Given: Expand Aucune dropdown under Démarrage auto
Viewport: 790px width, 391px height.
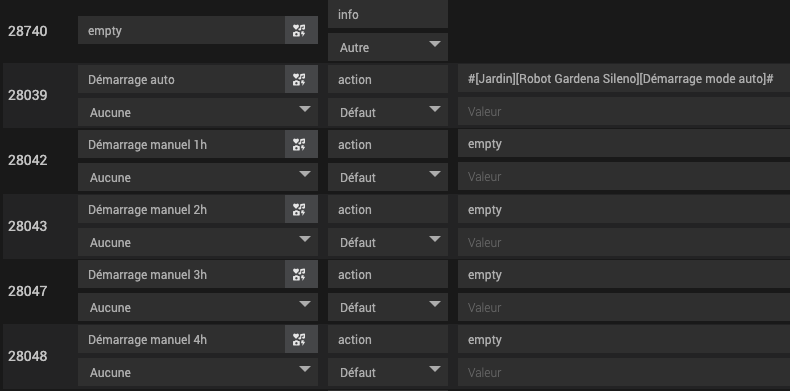Looking at the screenshot, I should click(198, 112).
